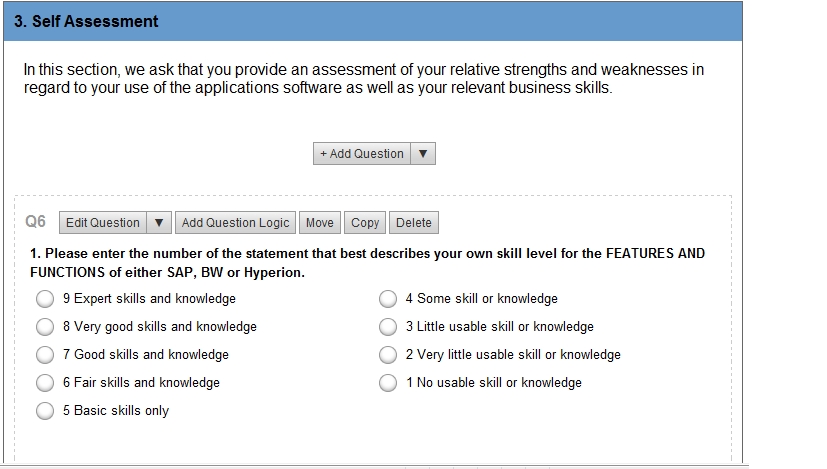Click the Q6 question label
Screen dimensions: 827x469
pyautogui.click(x=35, y=222)
